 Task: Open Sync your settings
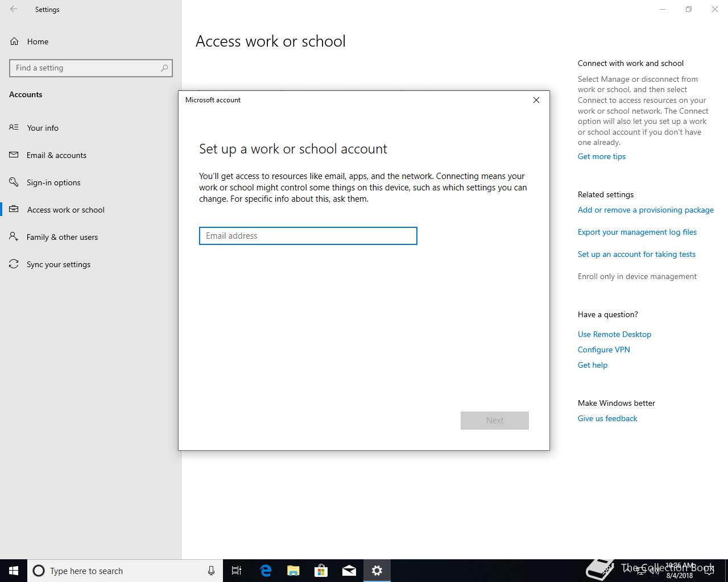point(58,264)
